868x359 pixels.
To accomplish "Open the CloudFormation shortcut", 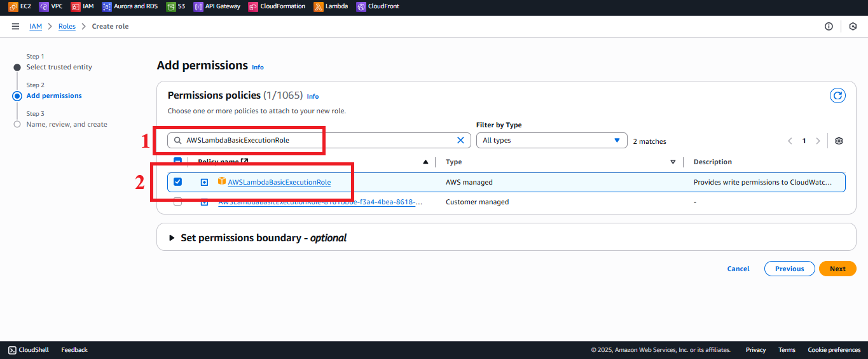I will pos(277,6).
